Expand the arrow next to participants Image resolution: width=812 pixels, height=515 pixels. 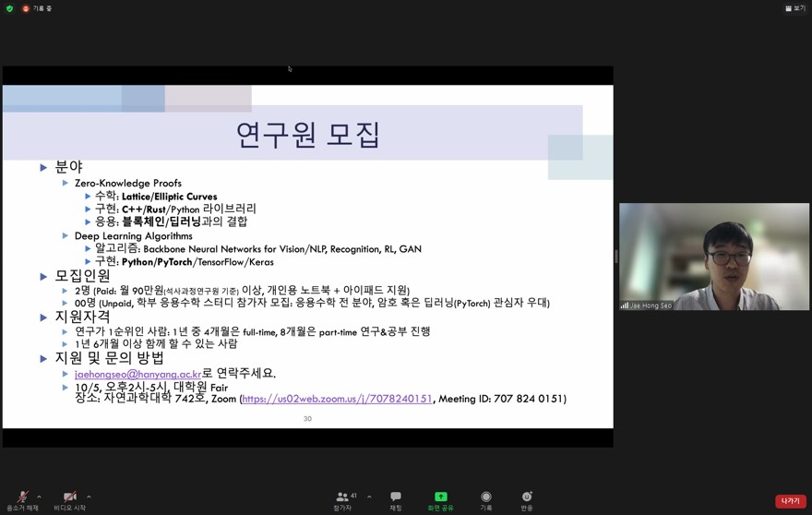(369, 497)
